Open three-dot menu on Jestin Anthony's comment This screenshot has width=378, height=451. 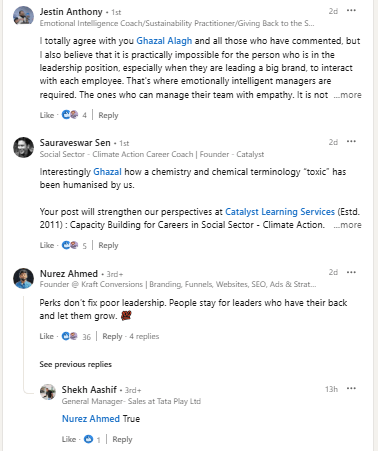click(x=351, y=11)
